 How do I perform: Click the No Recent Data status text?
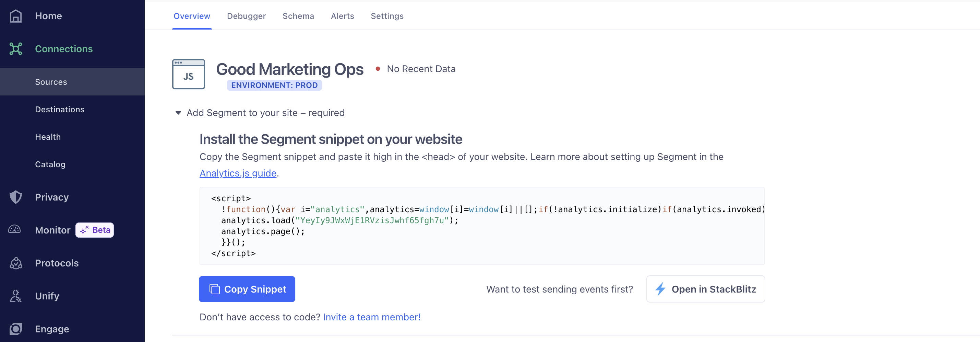click(x=421, y=69)
